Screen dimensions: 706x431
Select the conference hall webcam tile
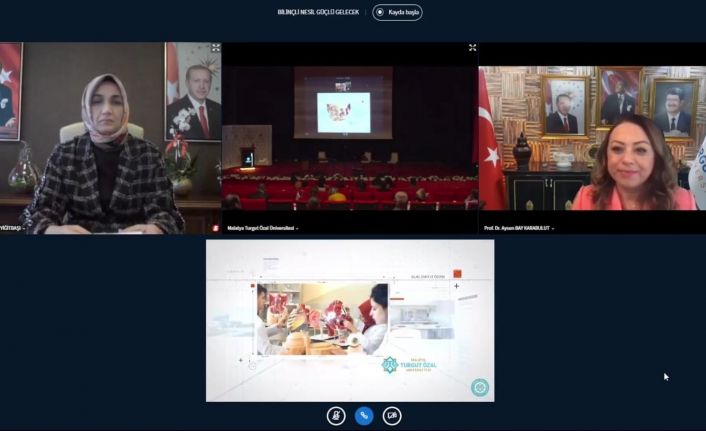(350, 135)
